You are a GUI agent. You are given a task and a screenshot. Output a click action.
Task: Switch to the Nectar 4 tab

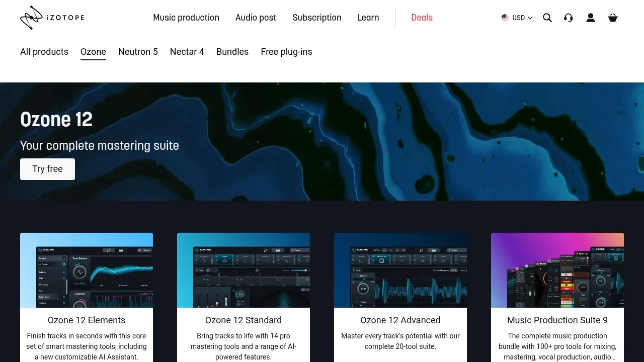tap(187, 52)
